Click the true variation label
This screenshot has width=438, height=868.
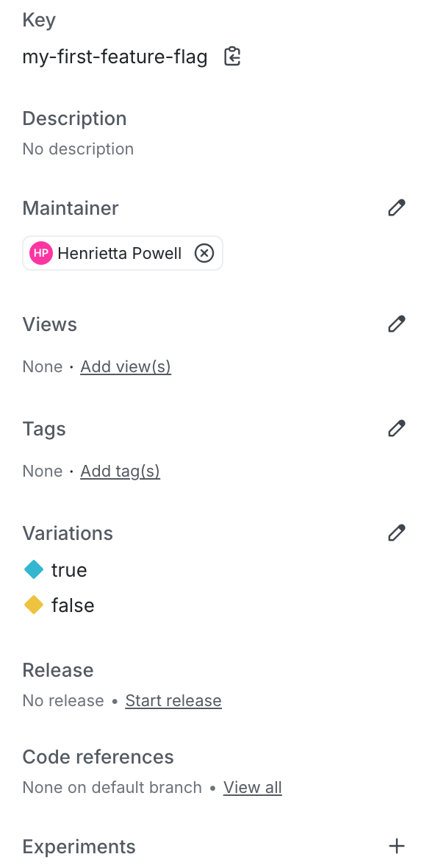[69, 569]
